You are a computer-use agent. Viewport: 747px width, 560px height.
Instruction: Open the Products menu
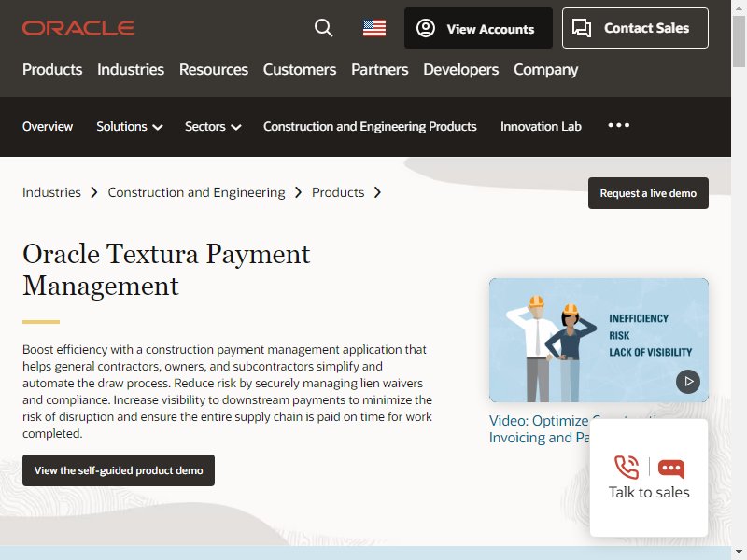pyautogui.click(x=52, y=69)
